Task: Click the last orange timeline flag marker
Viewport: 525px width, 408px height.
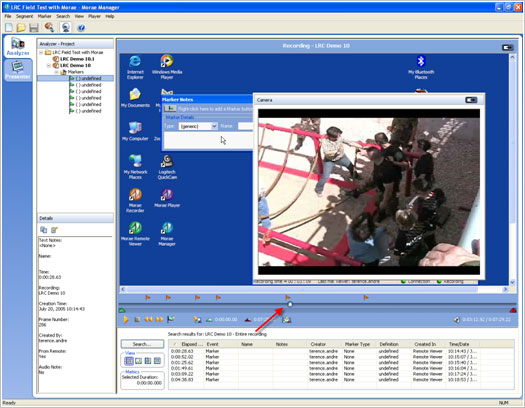Action: click(366, 297)
